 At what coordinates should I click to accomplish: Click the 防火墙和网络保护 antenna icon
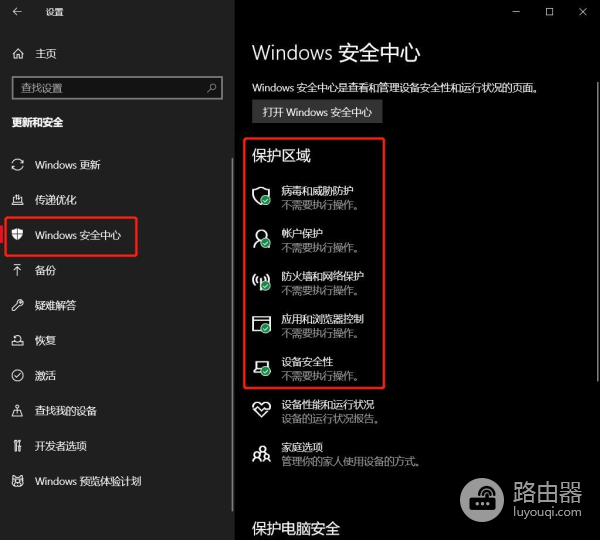[261, 282]
